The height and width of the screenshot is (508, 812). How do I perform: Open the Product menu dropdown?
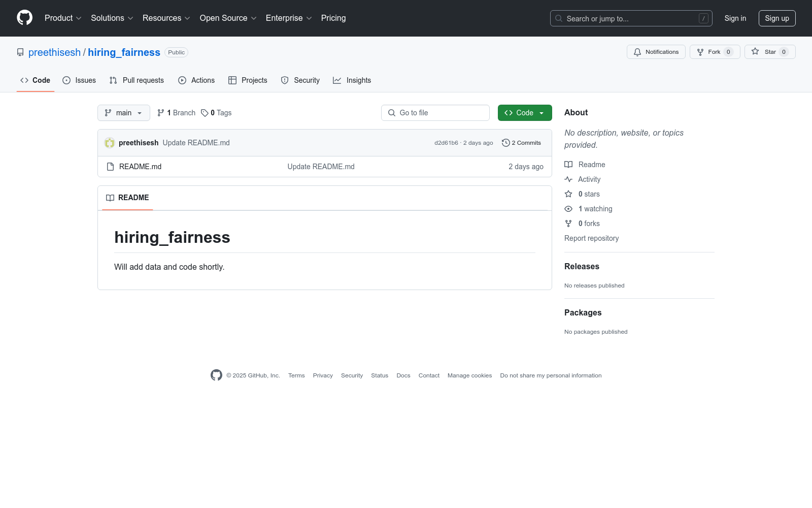click(x=63, y=18)
